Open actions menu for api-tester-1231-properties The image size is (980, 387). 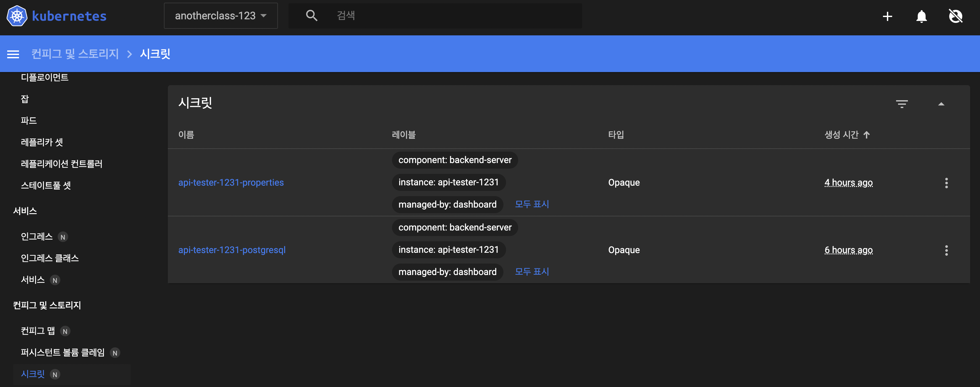pyautogui.click(x=946, y=183)
